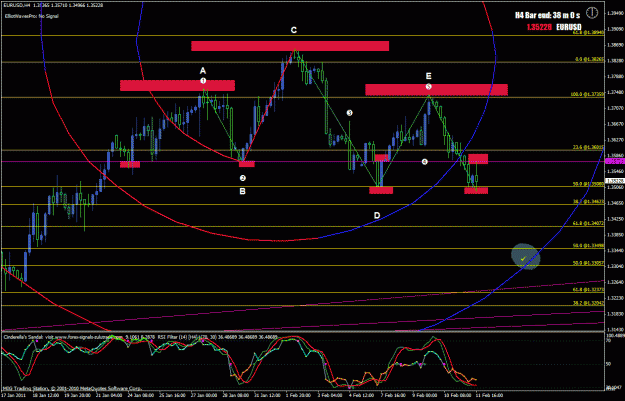
Task: Select the circled wave marker beneath label E
Action: point(428,86)
